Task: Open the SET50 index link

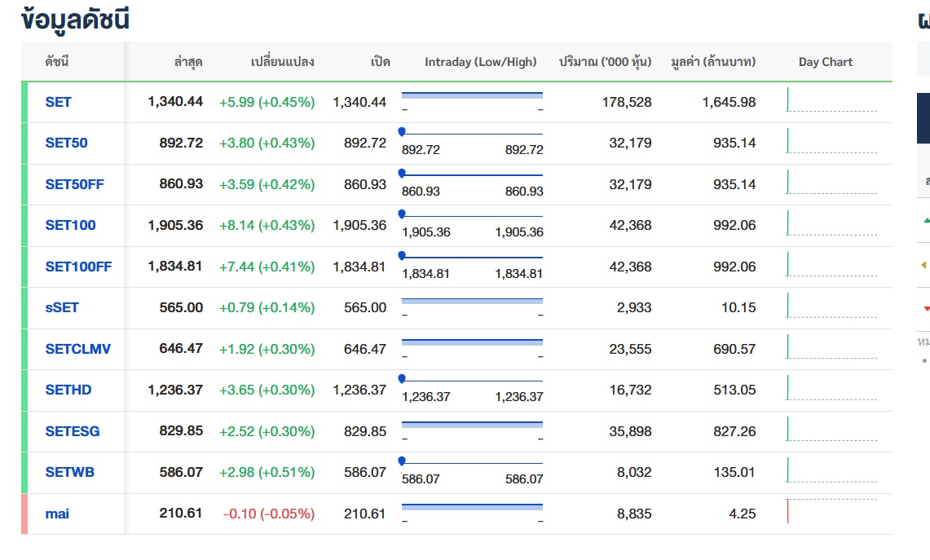Action: (x=66, y=143)
